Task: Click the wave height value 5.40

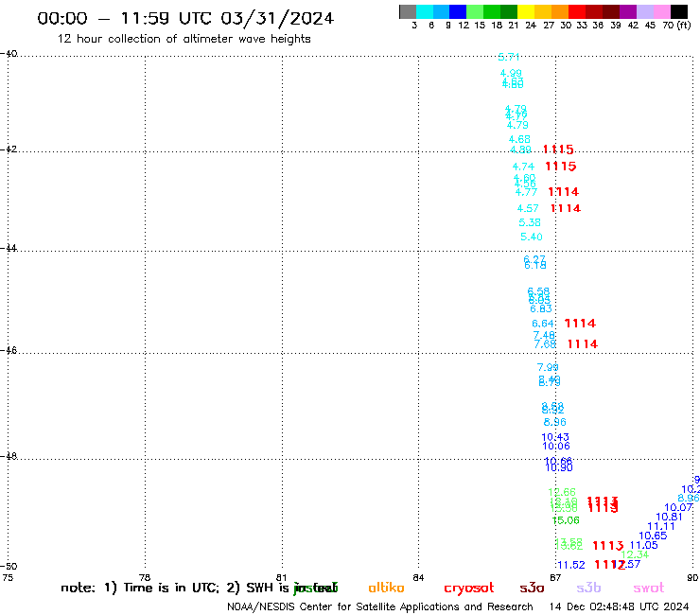Action: (x=532, y=237)
